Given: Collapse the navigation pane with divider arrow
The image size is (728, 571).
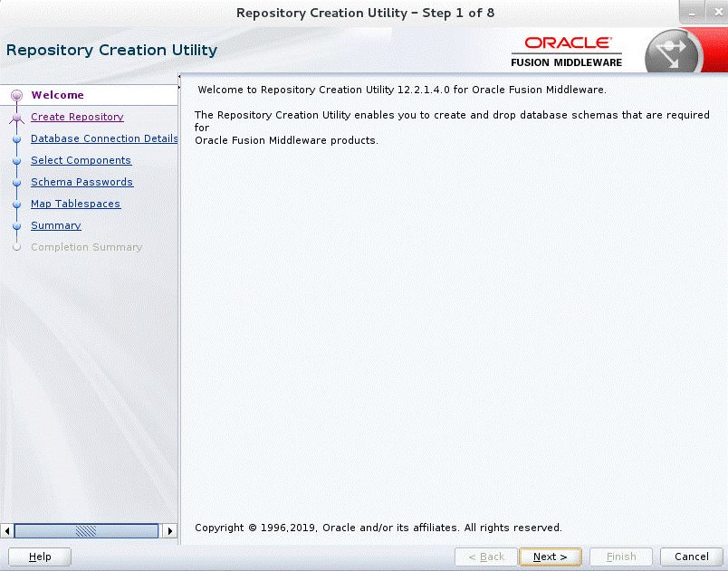Looking at the screenshot, I should coord(179,77).
